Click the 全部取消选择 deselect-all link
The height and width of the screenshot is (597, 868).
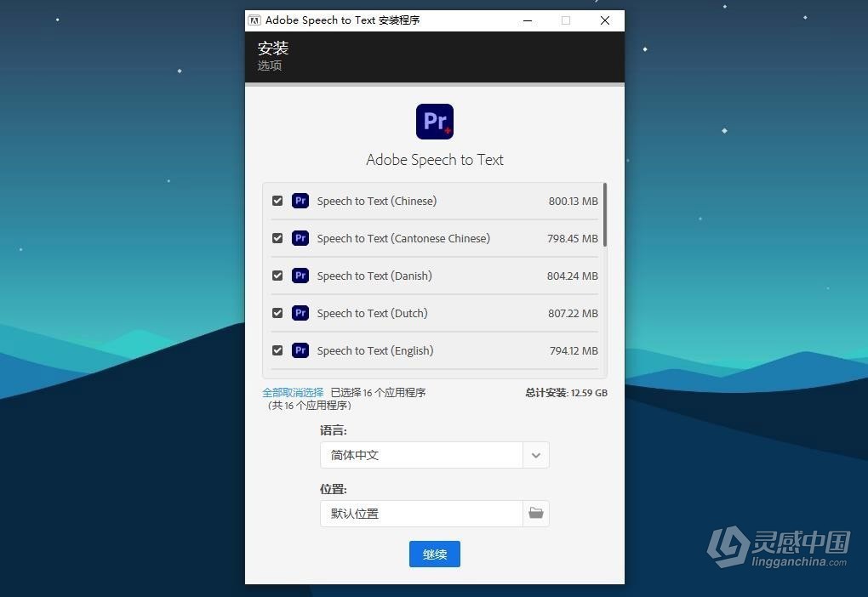292,392
